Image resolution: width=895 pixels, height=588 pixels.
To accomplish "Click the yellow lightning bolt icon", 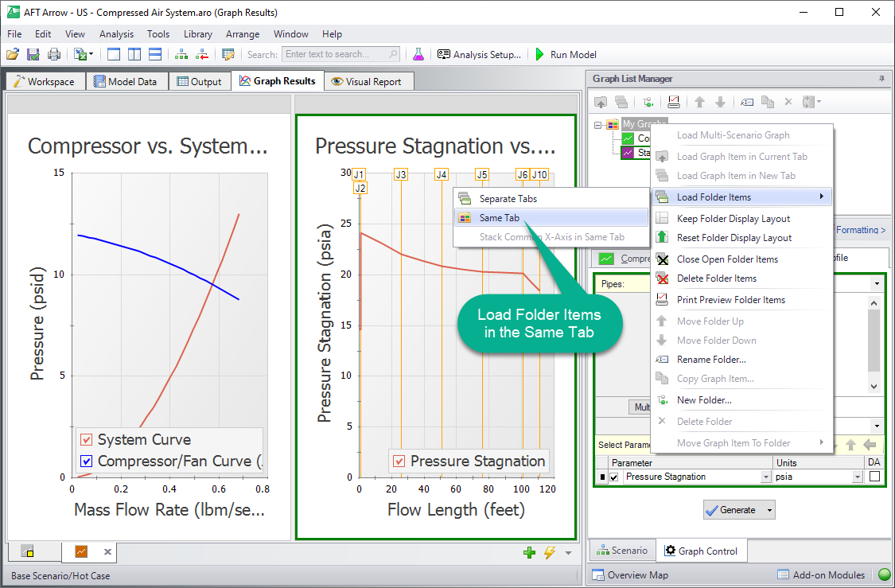I will coord(550,553).
